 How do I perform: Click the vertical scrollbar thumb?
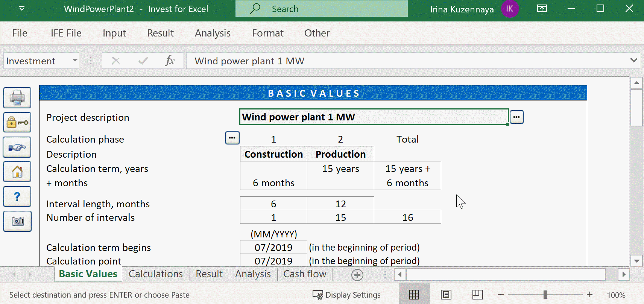click(x=636, y=108)
